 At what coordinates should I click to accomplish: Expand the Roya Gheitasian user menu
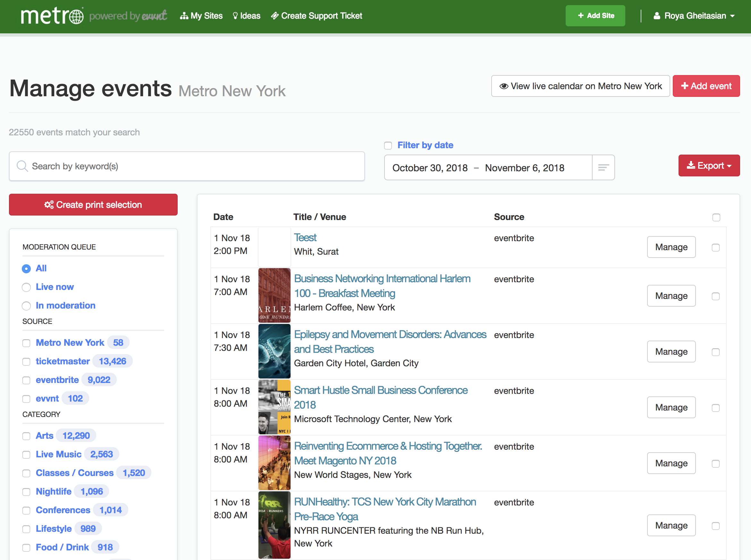(x=694, y=16)
